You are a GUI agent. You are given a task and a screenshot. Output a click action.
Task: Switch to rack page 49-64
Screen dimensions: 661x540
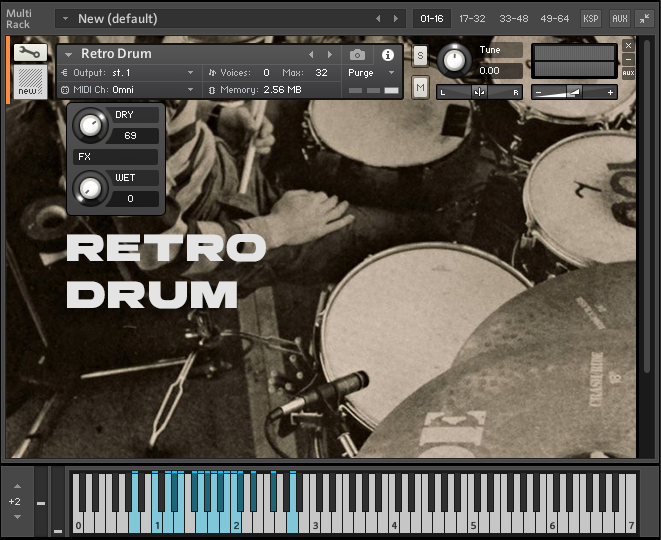(x=555, y=19)
